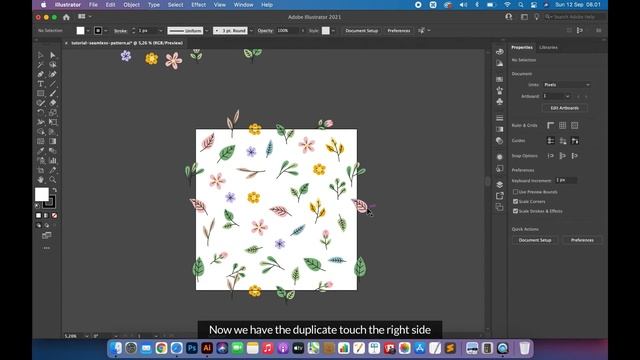Select the Pen tool
640x360 pixels.
coord(40,74)
